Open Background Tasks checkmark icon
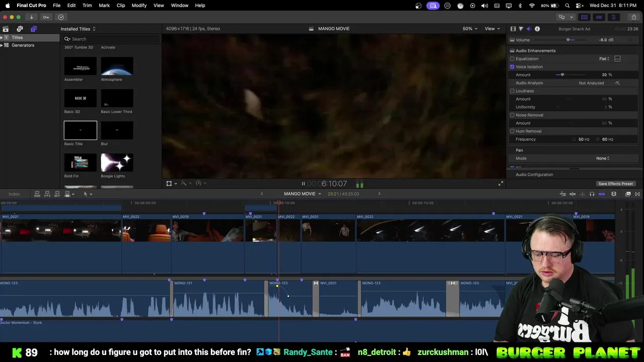This screenshot has width=644, height=362. pyautogui.click(x=61, y=17)
